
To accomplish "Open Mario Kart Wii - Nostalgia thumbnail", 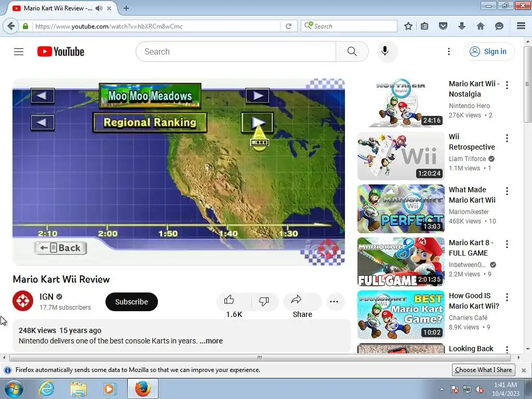I will (401, 103).
